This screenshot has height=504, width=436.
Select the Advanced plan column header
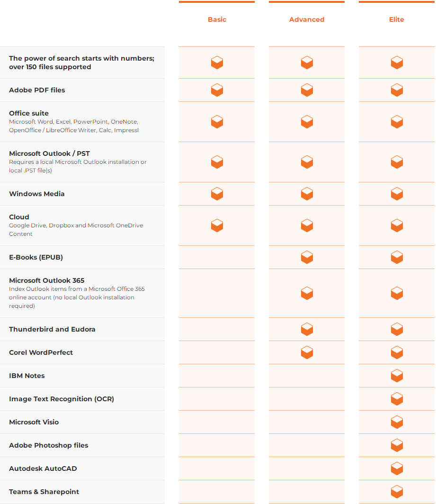[x=307, y=19]
